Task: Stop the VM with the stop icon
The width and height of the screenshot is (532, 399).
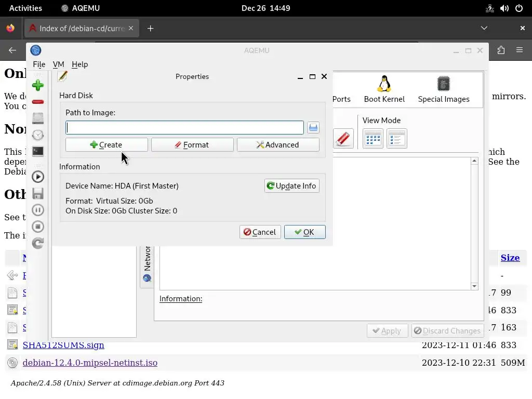Action: coord(37,227)
